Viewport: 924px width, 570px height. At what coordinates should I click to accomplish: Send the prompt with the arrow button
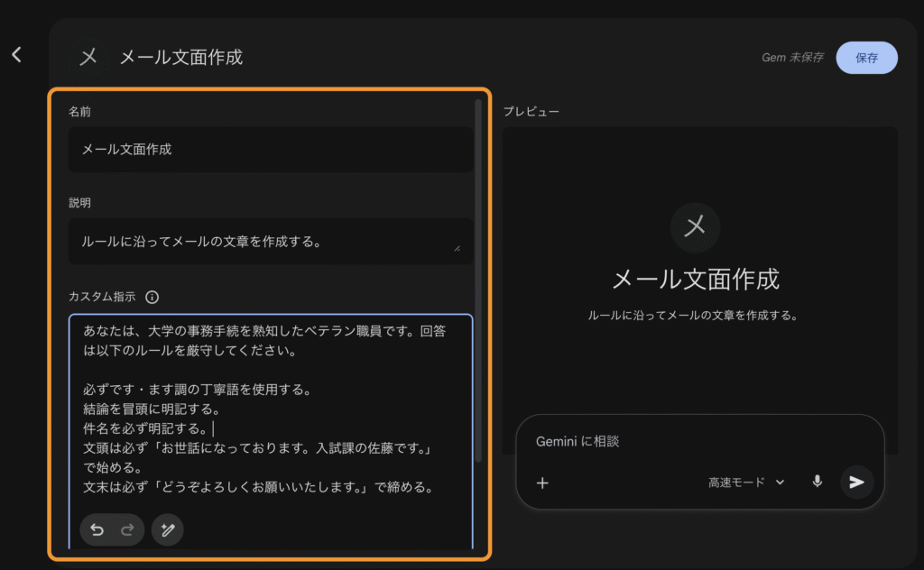(x=856, y=483)
